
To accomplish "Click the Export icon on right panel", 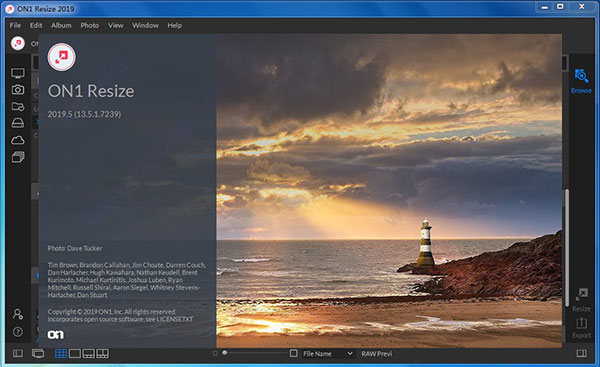I will pos(581,328).
